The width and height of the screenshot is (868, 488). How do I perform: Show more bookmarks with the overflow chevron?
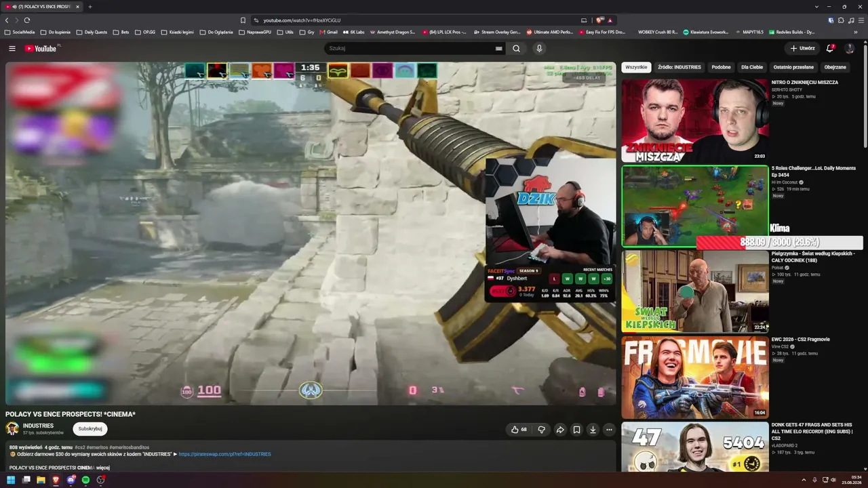click(x=855, y=32)
